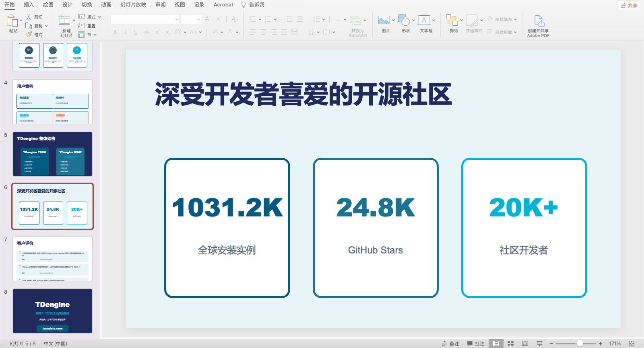644x348 pixels.
Task: Open the Shapes (形状) dropdown arrow
Action: tap(413, 20)
